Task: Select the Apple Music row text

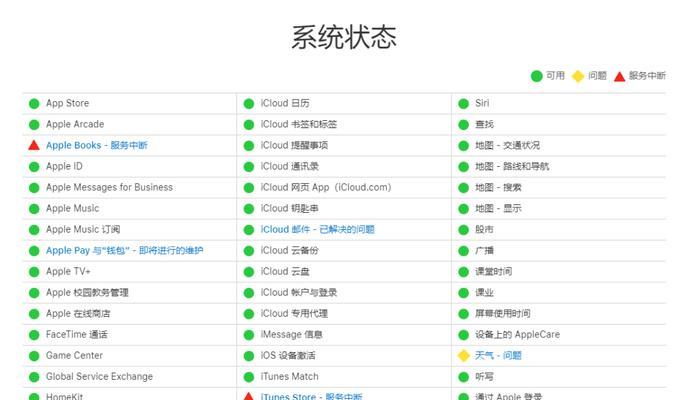Action: pos(72,209)
